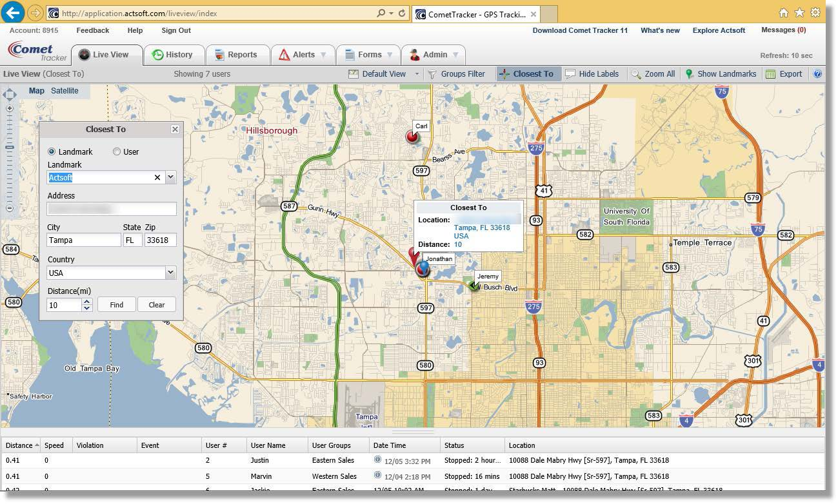Clear the Landmark field with the X
The width and height of the screenshot is (838, 504).
tap(157, 177)
